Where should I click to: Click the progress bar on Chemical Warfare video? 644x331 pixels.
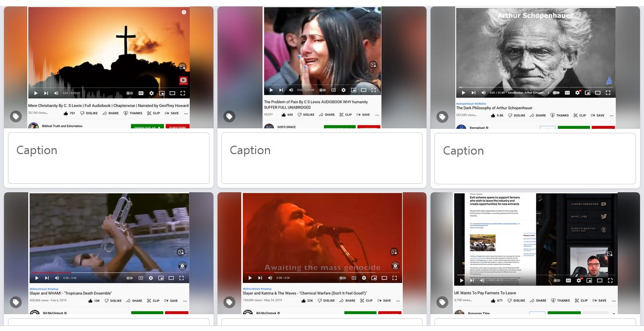(x=322, y=273)
